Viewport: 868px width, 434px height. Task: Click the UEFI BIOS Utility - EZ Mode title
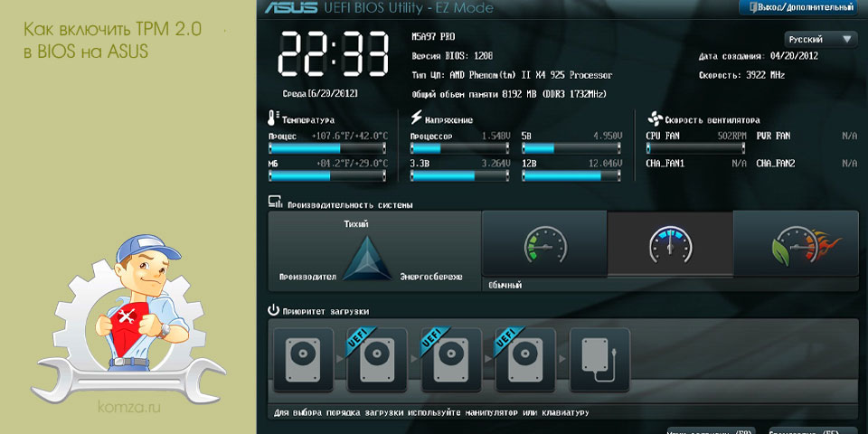pos(408,8)
